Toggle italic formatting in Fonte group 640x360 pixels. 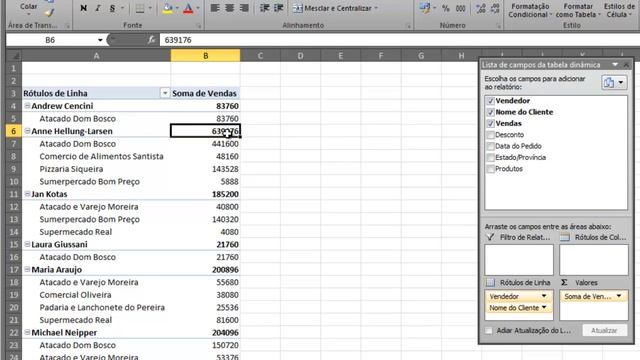pos(98,8)
